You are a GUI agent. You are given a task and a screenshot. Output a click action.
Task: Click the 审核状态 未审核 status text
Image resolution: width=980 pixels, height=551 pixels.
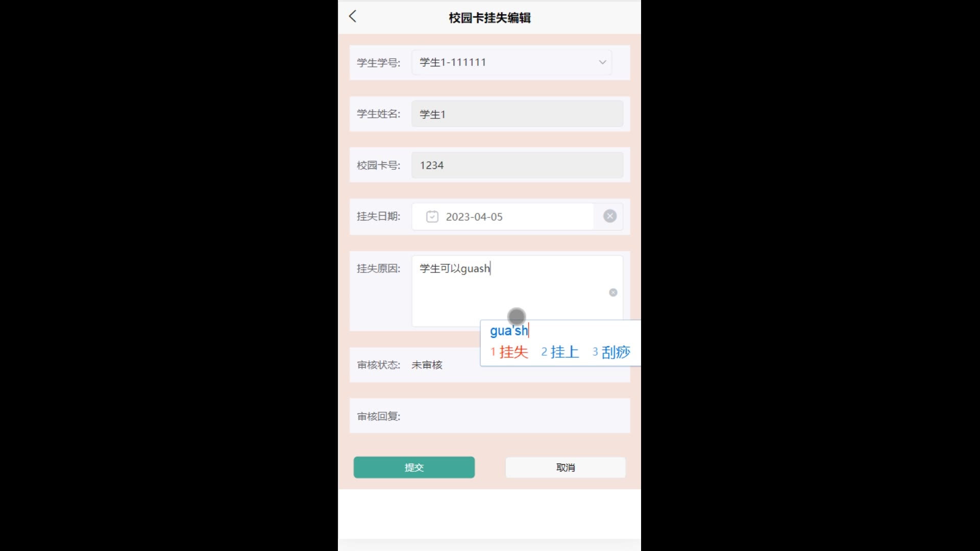[x=427, y=365]
